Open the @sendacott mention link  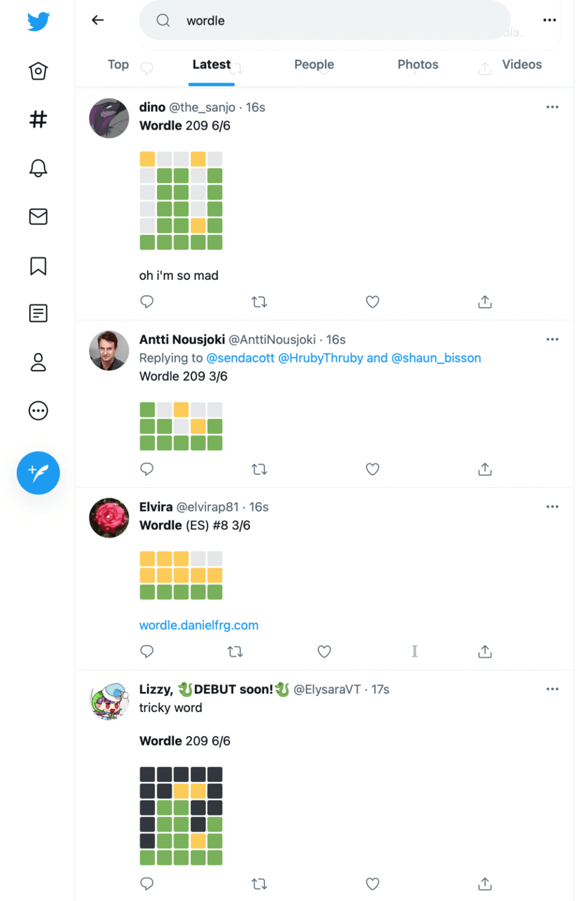pos(240,358)
